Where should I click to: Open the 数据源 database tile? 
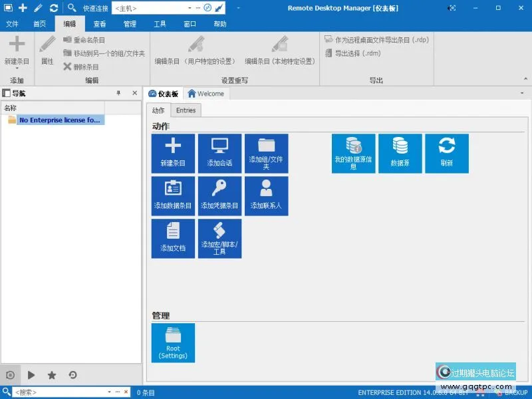click(x=400, y=153)
